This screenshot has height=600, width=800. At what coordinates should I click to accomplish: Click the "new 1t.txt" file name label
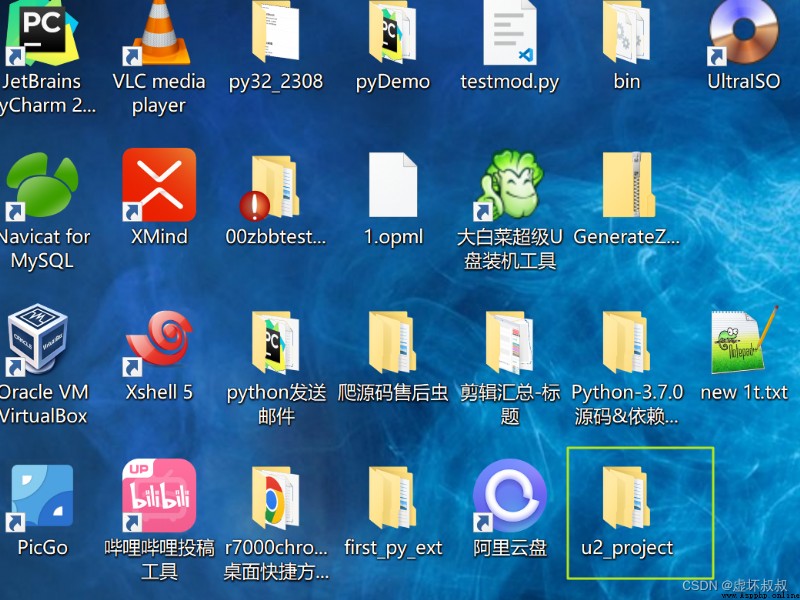pos(744,392)
